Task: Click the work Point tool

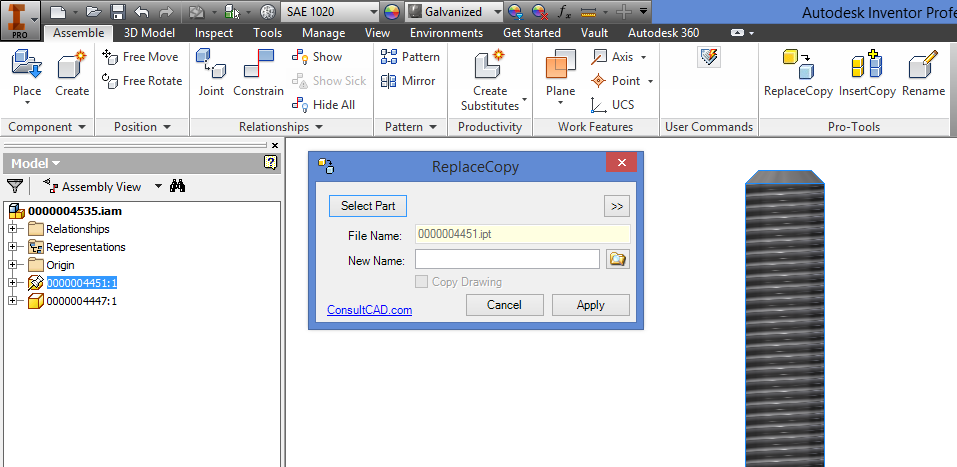Action: pyautogui.click(x=622, y=81)
